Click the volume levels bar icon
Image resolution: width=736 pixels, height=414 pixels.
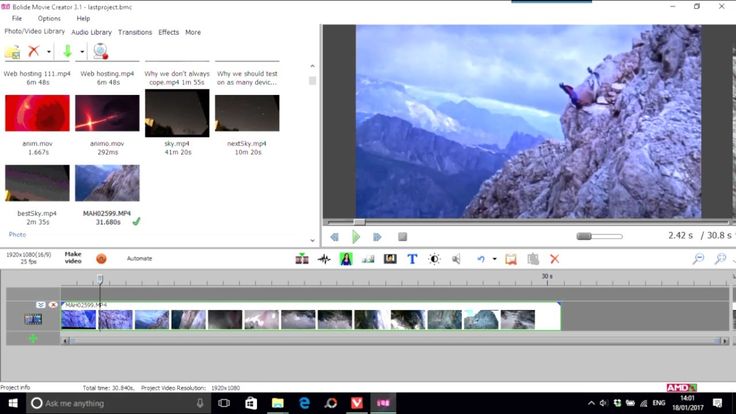[368, 259]
